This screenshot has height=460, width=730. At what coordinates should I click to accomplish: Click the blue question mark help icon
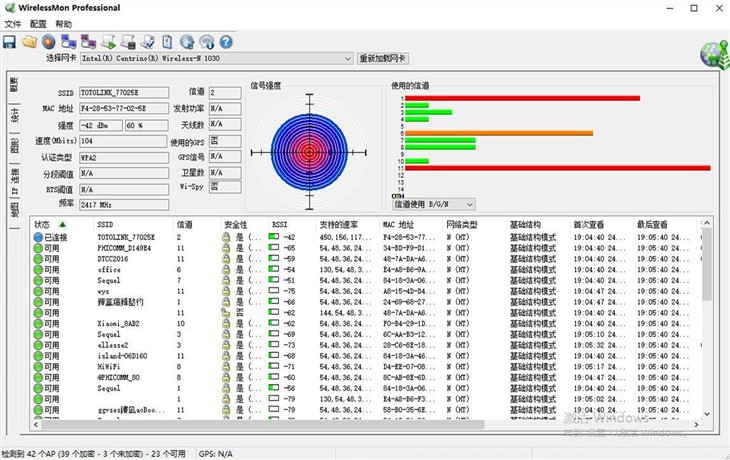click(x=226, y=42)
